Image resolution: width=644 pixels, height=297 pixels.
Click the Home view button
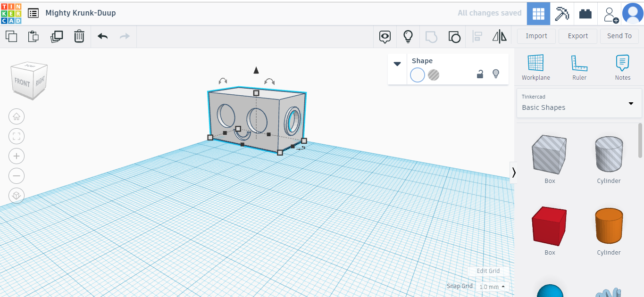[x=17, y=116]
